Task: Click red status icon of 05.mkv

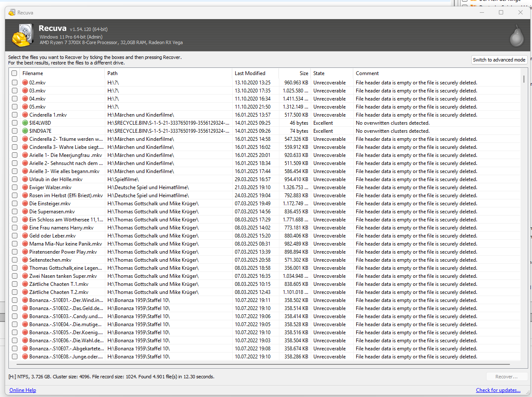Action: [25, 107]
